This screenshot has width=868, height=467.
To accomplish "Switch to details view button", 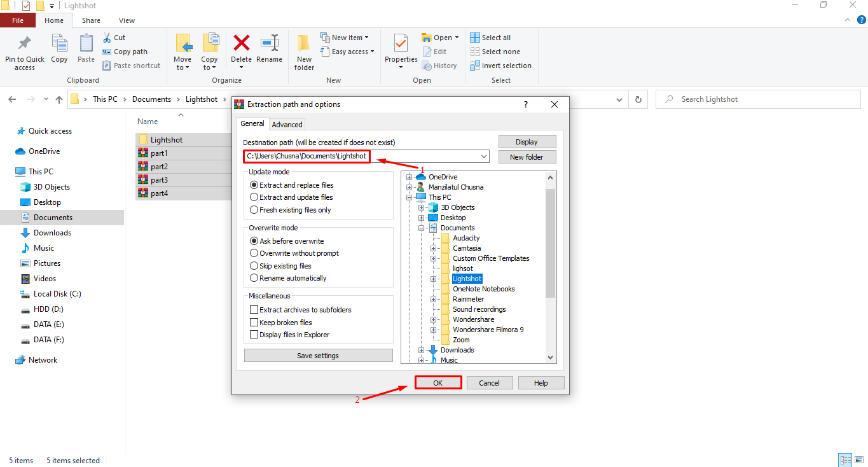I will (845, 460).
